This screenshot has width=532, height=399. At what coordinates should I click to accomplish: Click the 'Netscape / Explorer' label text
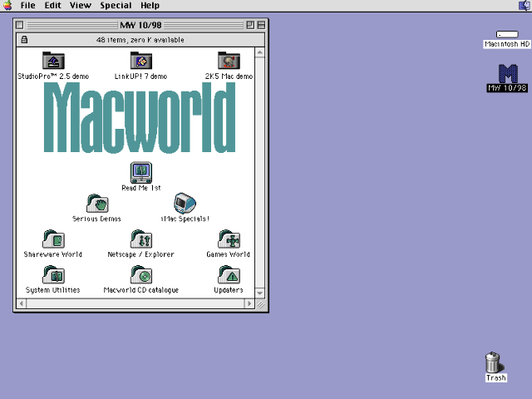coord(140,254)
